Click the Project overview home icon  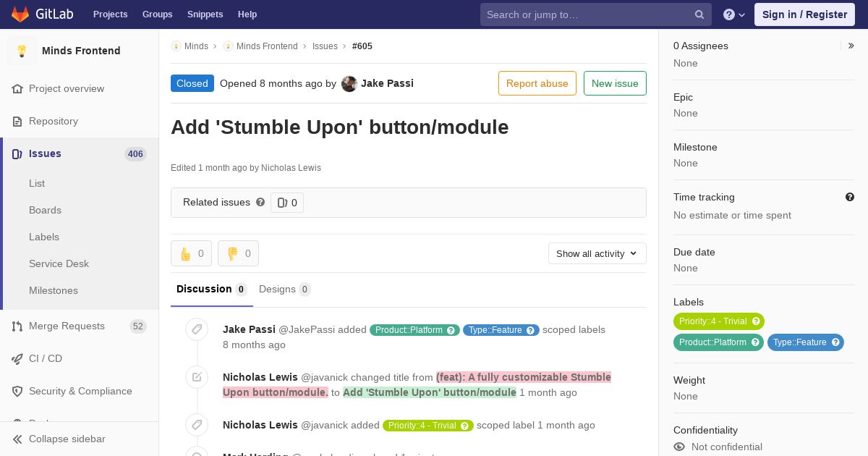click(17, 88)
